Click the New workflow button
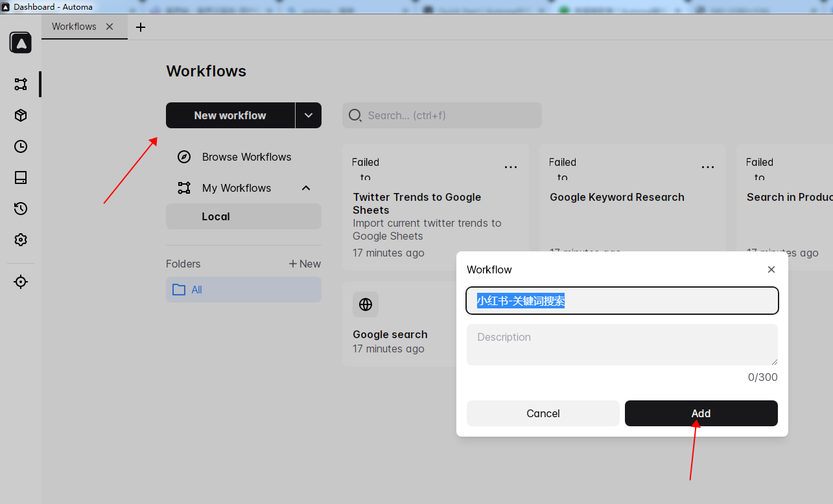Viewport: 833px width, 504px height. (x=230, y=115)
